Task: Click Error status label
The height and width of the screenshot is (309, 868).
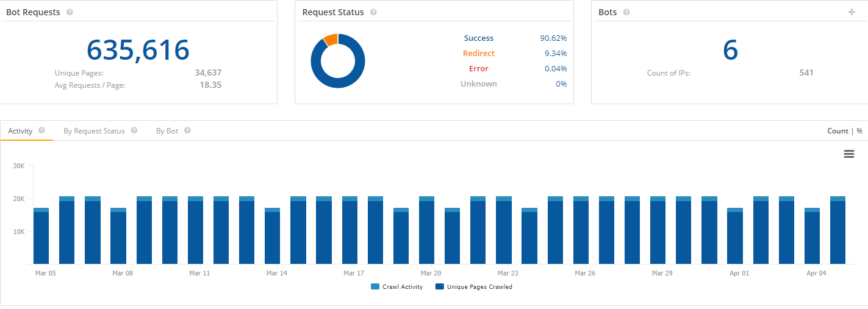Action: (479, 69)
